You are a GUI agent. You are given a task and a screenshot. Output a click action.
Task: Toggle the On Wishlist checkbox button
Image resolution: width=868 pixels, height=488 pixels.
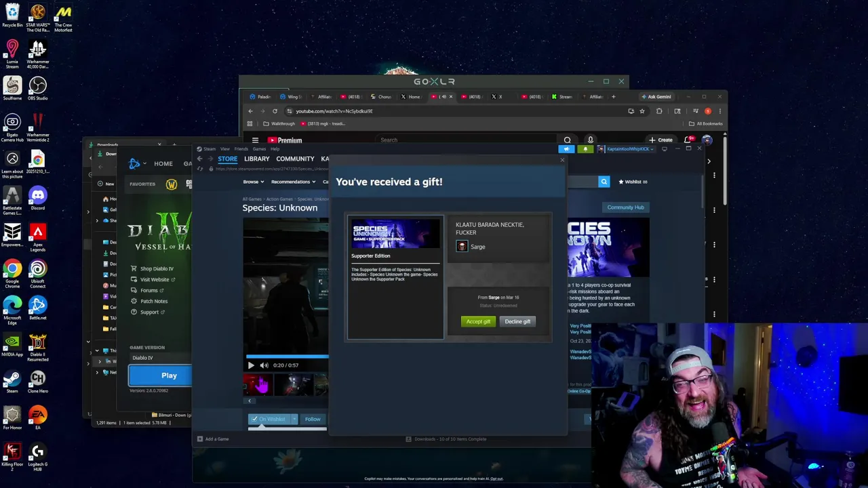[269, 420]
